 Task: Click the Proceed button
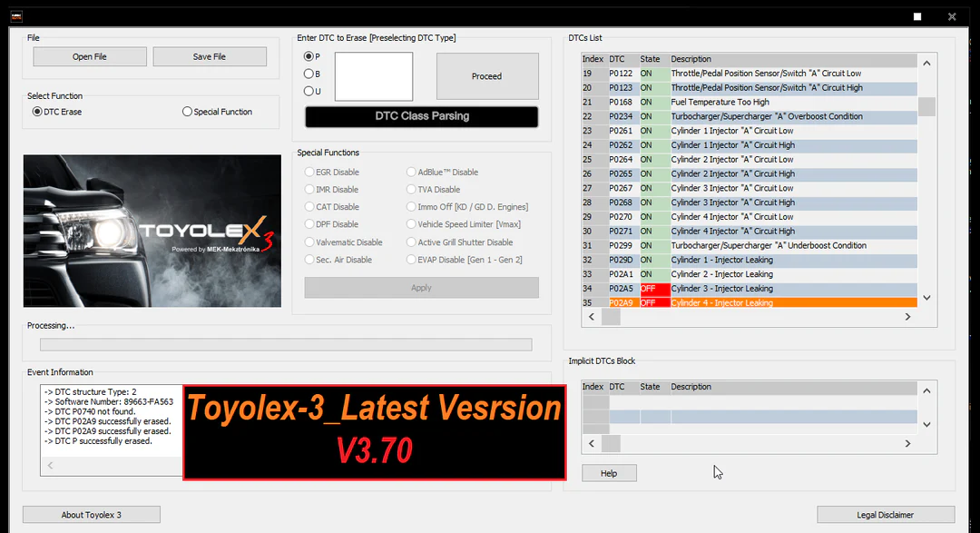pos(486,76)
